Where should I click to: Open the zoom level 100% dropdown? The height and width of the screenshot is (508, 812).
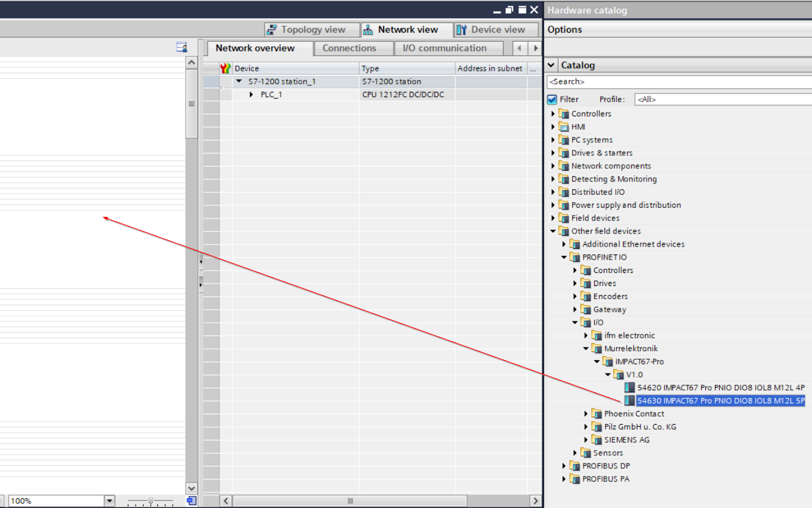[x=110, y=501]
